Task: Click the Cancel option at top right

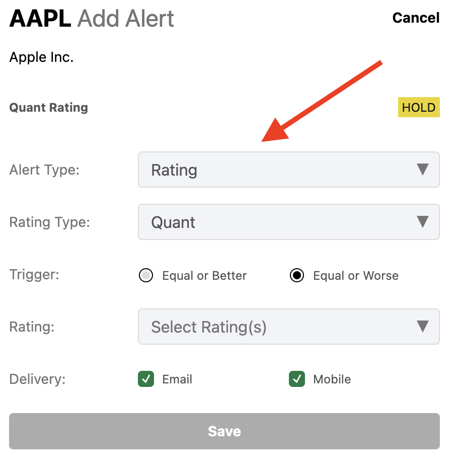Action: [416, 18]
